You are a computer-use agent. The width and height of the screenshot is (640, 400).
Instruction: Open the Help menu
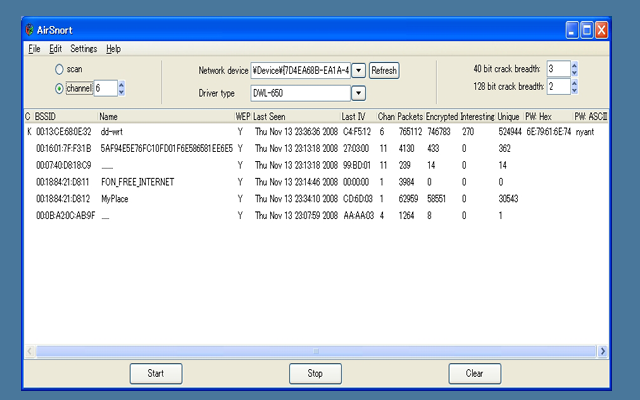[113, 48]
